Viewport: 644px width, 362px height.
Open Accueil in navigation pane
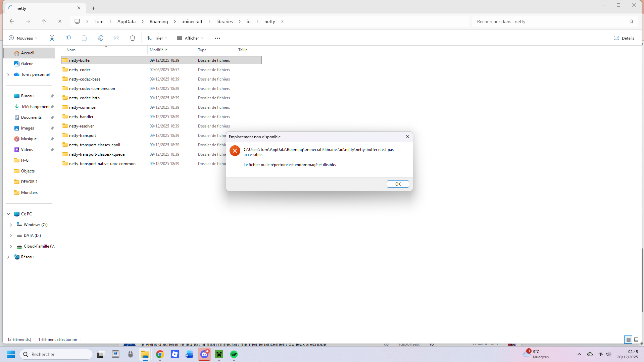tap(29, 53)
